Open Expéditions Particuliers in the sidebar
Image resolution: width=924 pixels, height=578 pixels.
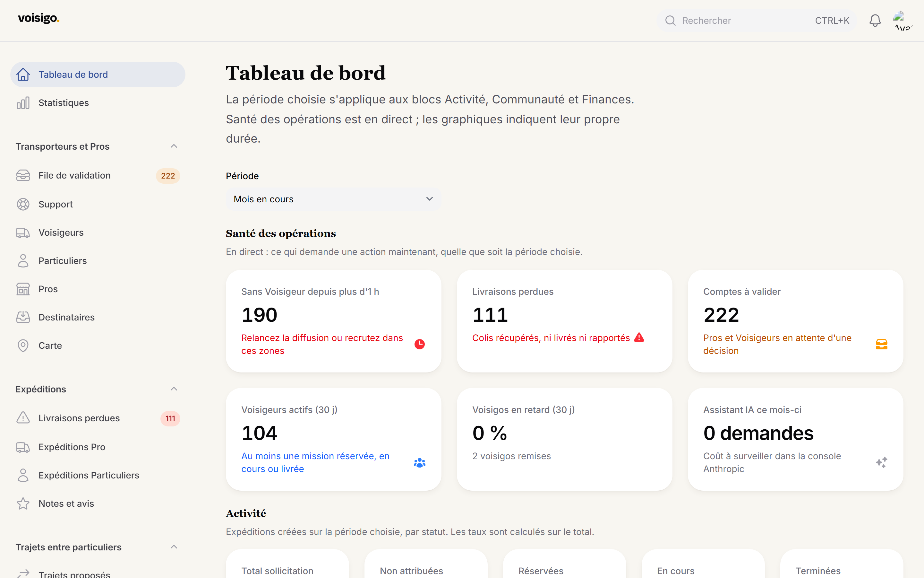[x=98, y=475]
